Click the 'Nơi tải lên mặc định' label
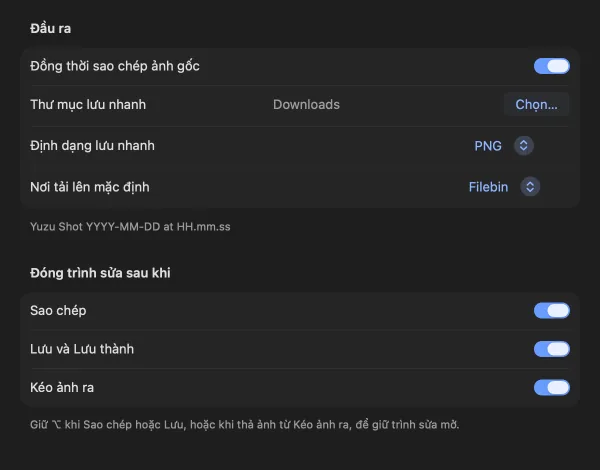 90,187
